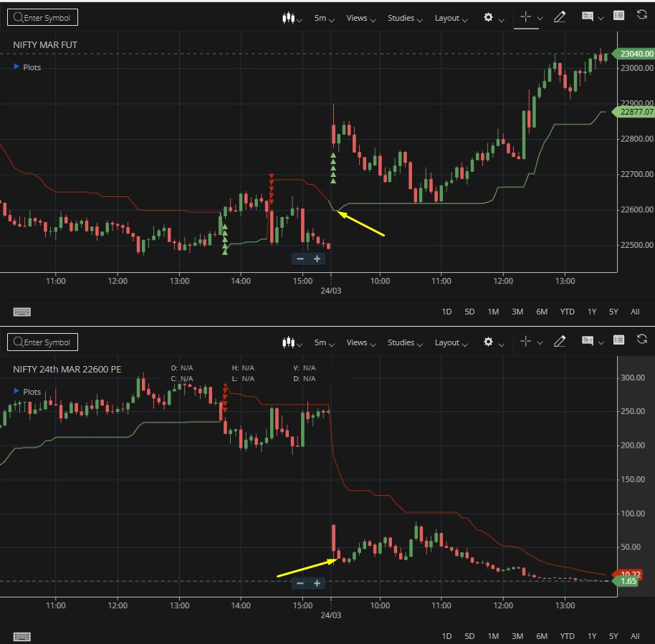Viewport: 655px width, 644px height.
Task: Open the Views menu
Action: [357, 18]
